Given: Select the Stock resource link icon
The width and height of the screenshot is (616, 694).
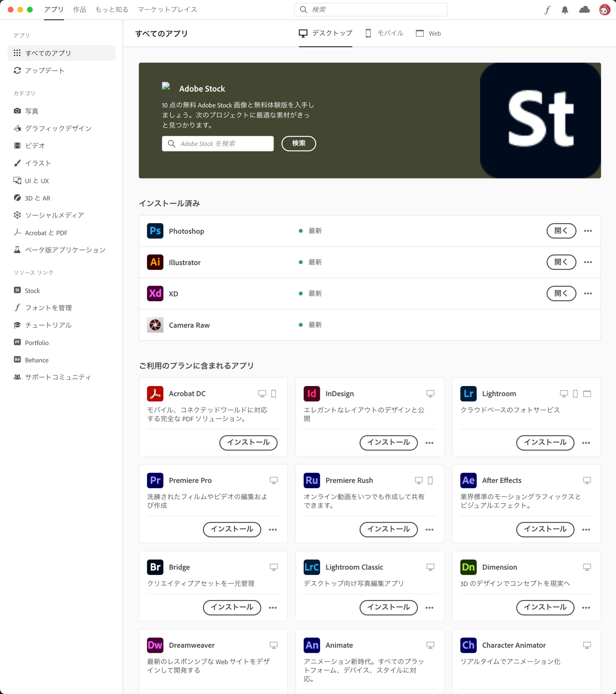Looking at the screenshot, I should click(17, 290).
